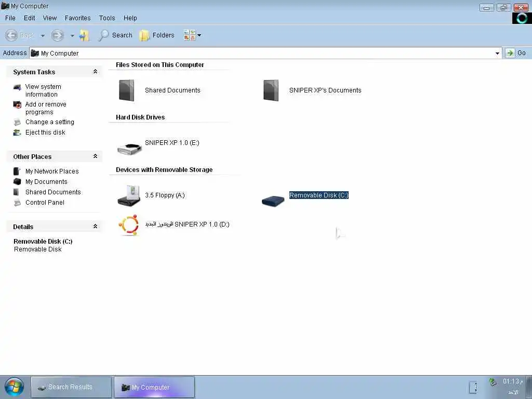532x399 pixels.
Task: Click the My Computer title bar icon
Action: point(5,5)
